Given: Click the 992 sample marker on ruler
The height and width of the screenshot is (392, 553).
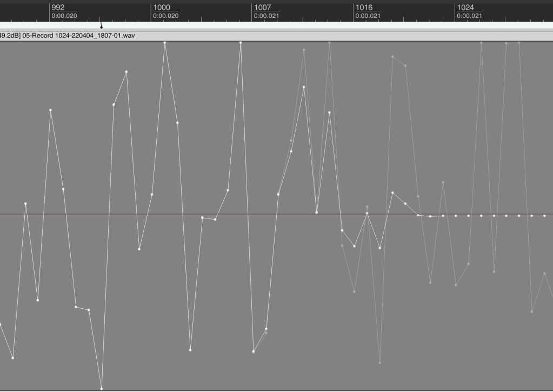Looking at the screenshot, I should click(57, 8).
